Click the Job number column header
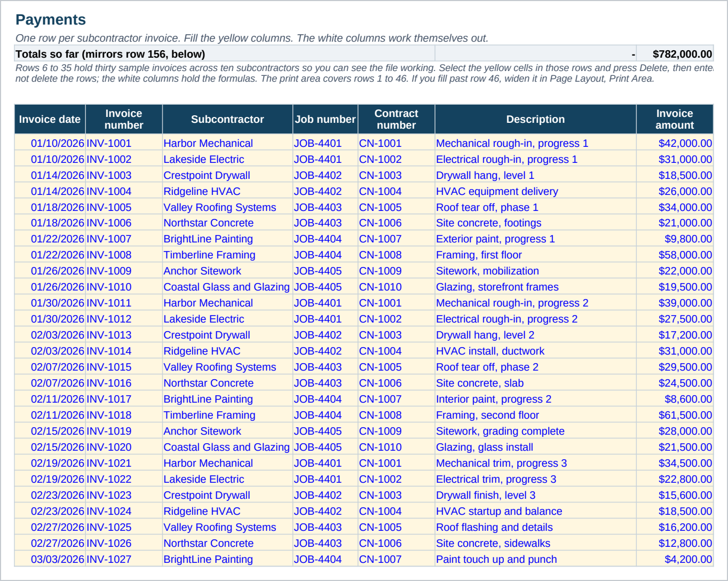 (x=325, y=119)
